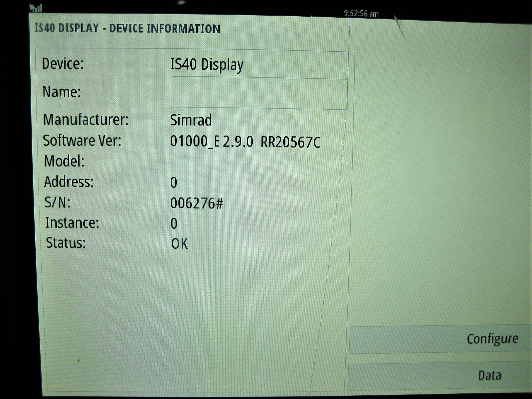Click the Name: label

[x=62, y=92]
